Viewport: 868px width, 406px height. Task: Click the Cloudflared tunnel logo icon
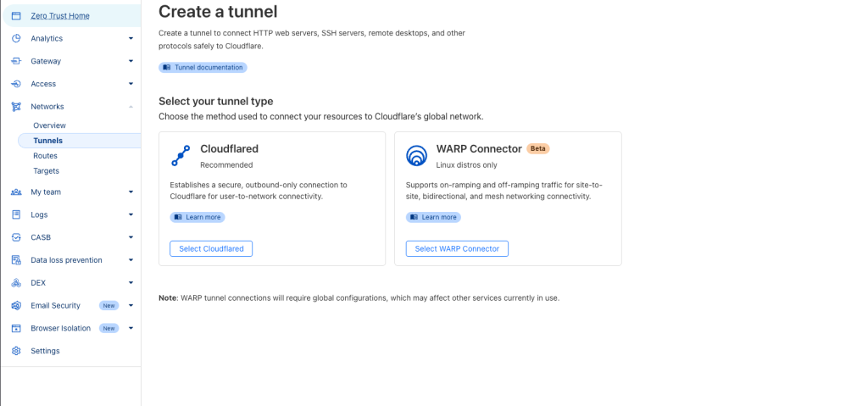tap(181, 156)
